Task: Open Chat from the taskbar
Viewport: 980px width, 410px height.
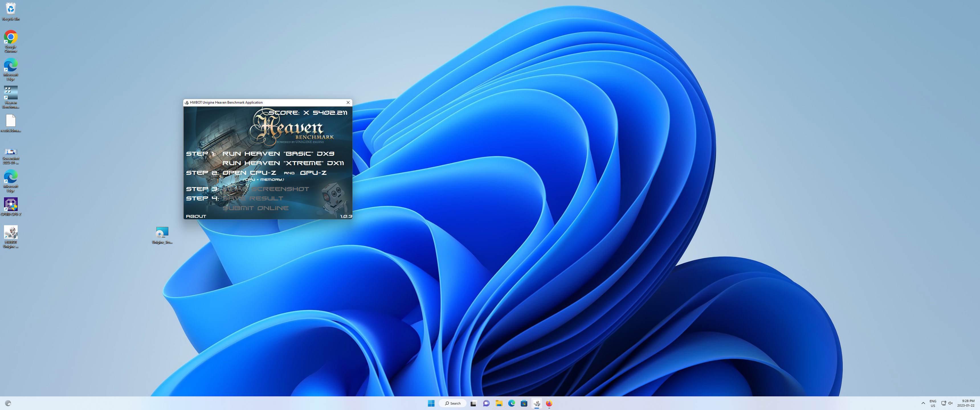Action: [486, 403]
